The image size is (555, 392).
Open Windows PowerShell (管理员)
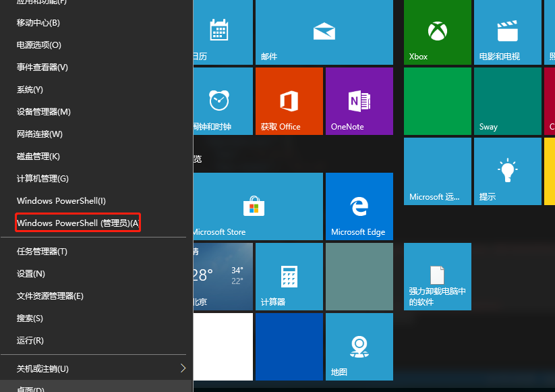tap(78, 223)
